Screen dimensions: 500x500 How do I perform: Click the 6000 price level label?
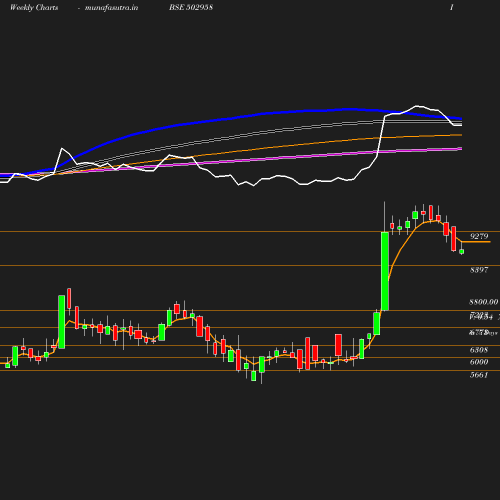479,362
